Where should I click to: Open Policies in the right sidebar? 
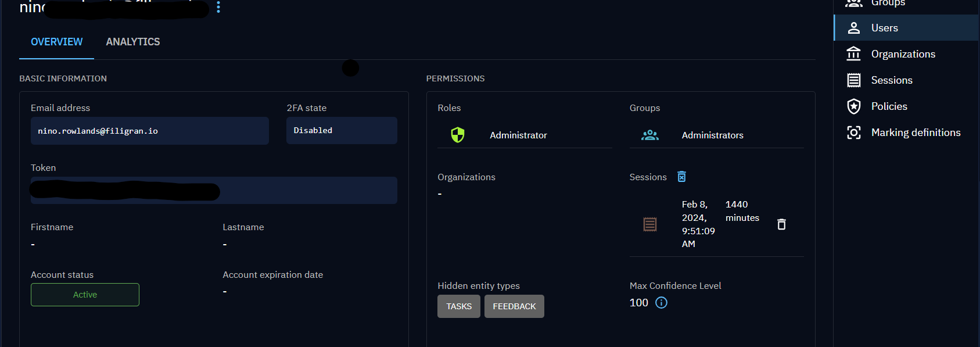[x=889, y=106]
